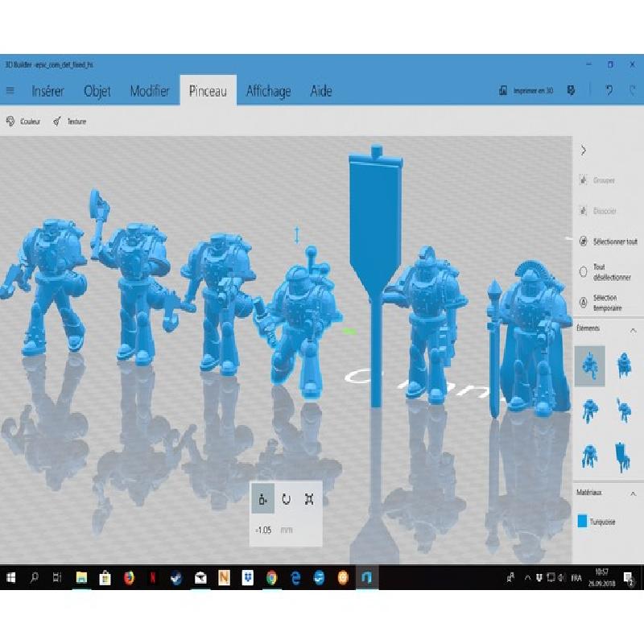The height and width of the screenshot is (644, 644).
Task: Open Windows taskbar search
Action: click(x=34, y=578)
